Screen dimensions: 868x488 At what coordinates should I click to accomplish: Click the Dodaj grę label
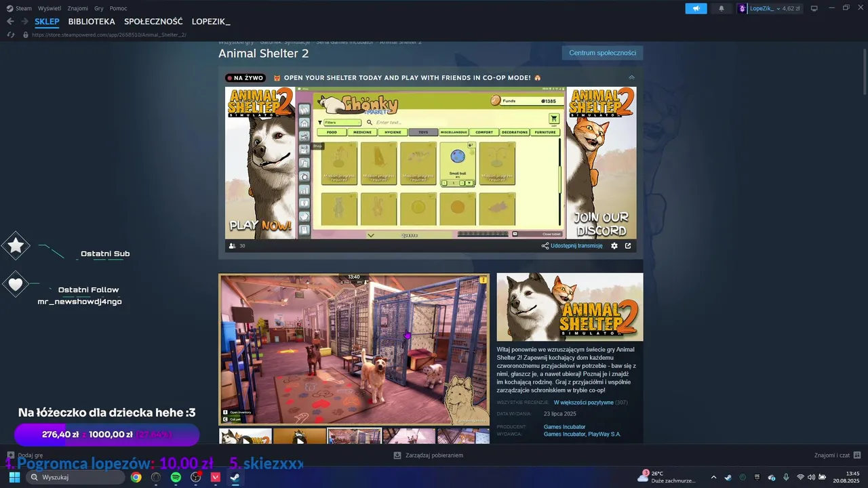31,455
